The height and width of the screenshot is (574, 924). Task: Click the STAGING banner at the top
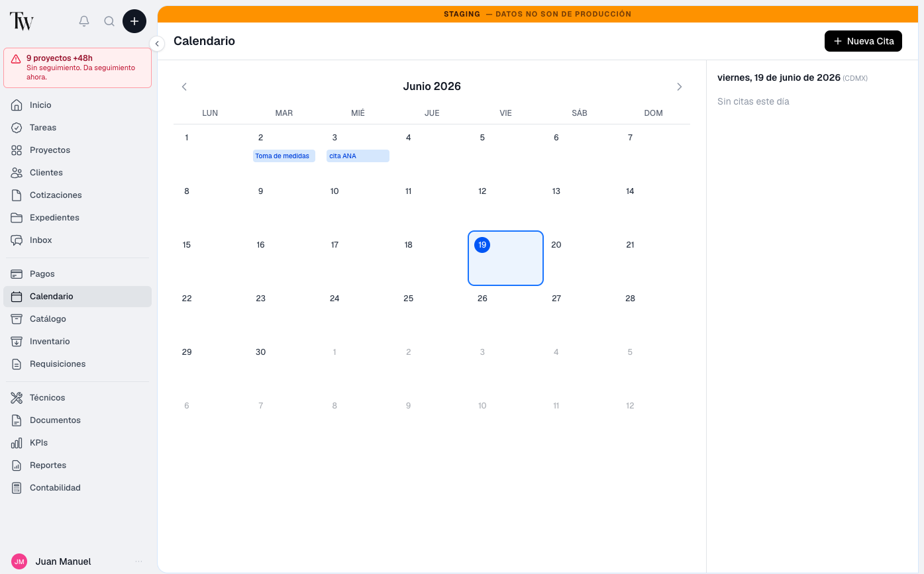[x=537, y=14]
